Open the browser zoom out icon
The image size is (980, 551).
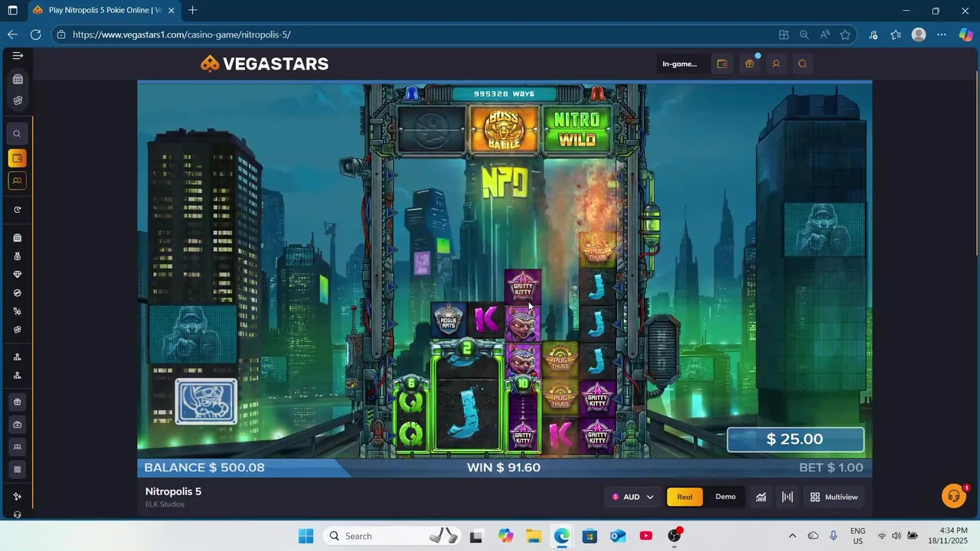pos(804,34)
